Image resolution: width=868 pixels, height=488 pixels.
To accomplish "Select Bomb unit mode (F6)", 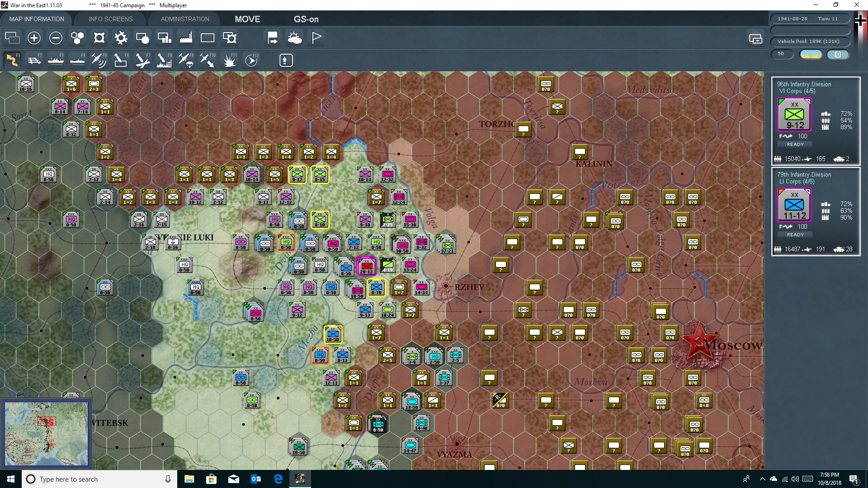I will click(121, 60).
